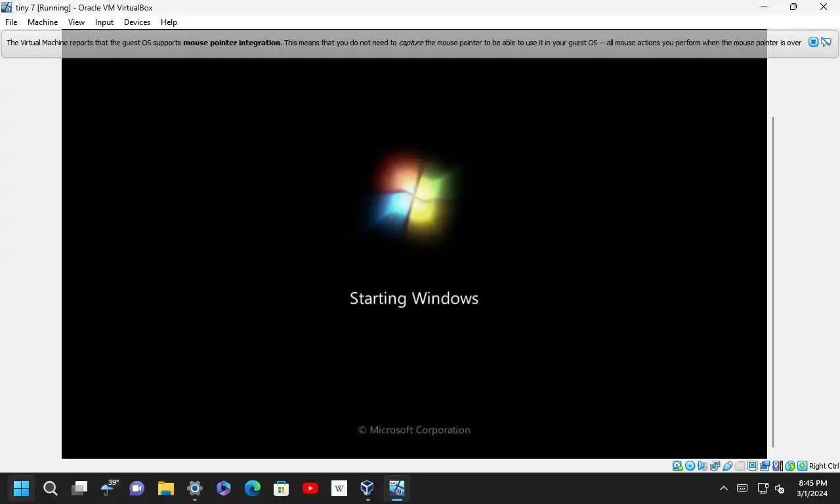Viewport: 840px width, 504px height.
Task: Open the File menu
Action: click(11, 22)
